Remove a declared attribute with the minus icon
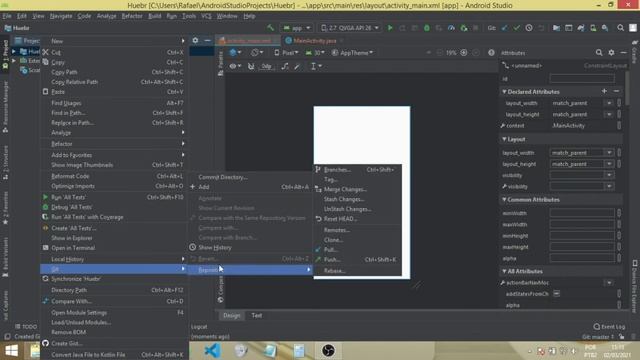This screenshot has height=360, width=640. point(616,91)
